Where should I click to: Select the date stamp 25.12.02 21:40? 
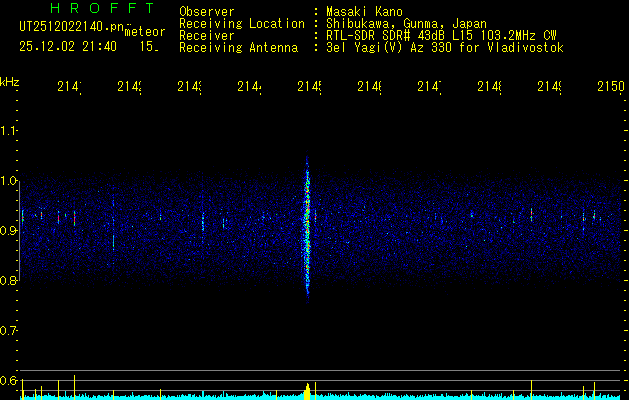click(68, 47)
